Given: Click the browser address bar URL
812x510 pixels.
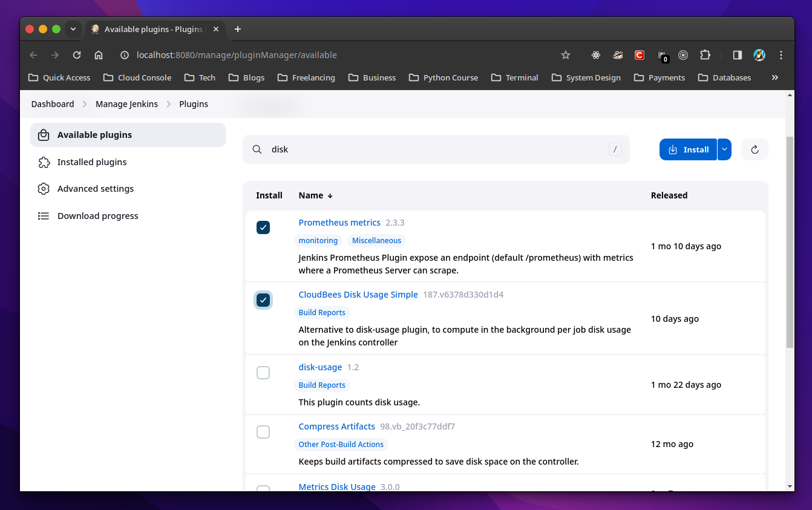Looking at the screenshot, I should point(237,55).
